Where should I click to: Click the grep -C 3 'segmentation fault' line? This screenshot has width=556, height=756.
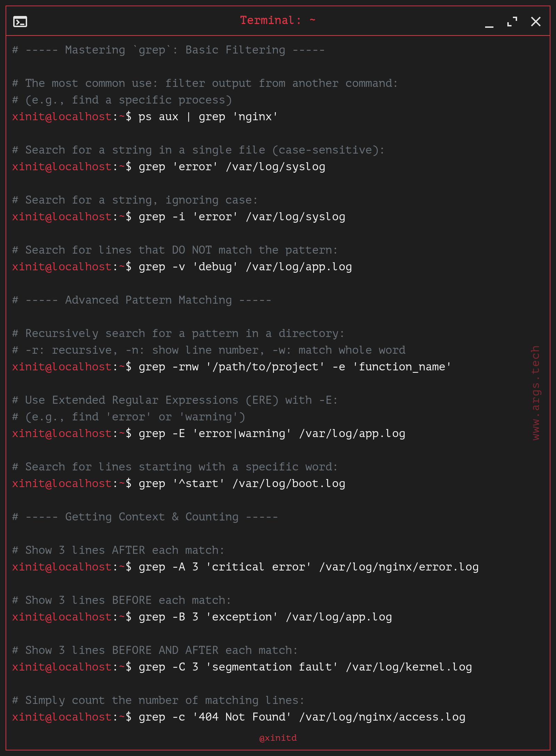click(x=305, y=667)
